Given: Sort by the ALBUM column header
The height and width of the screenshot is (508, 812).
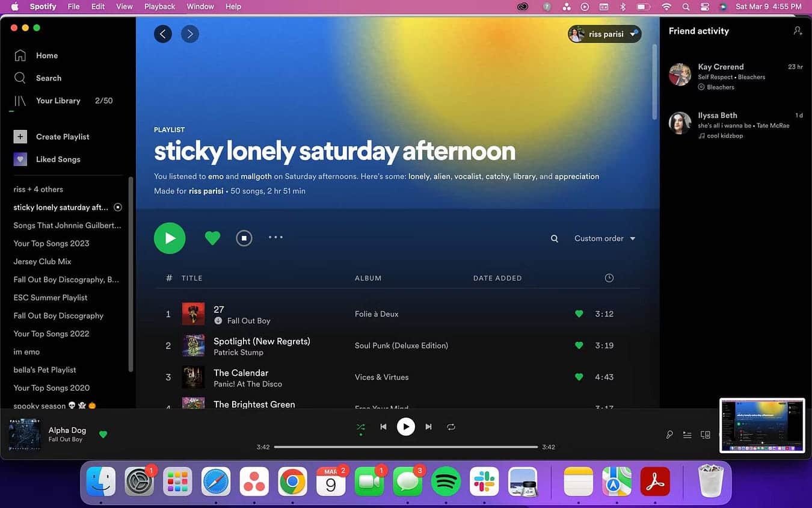Looking at the screenshot, I should coord(368,278).
